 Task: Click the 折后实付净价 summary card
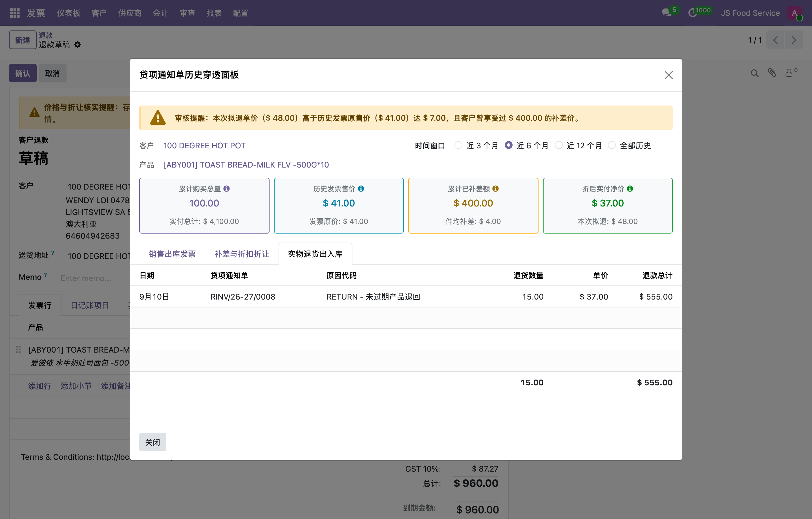coord(608,206)
